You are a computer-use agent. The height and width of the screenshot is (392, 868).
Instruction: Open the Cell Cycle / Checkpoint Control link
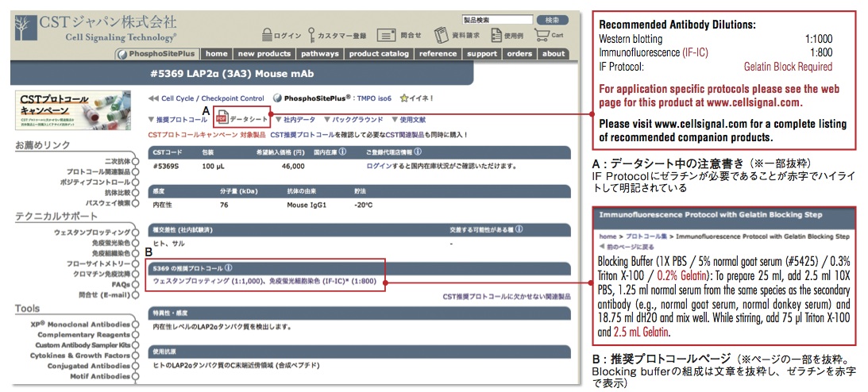pos(213,98)
